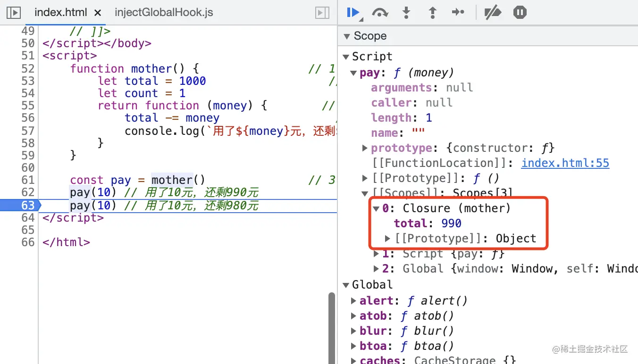Select the name: "" property
Screen dimensions: 638x364
click(398, 133)
